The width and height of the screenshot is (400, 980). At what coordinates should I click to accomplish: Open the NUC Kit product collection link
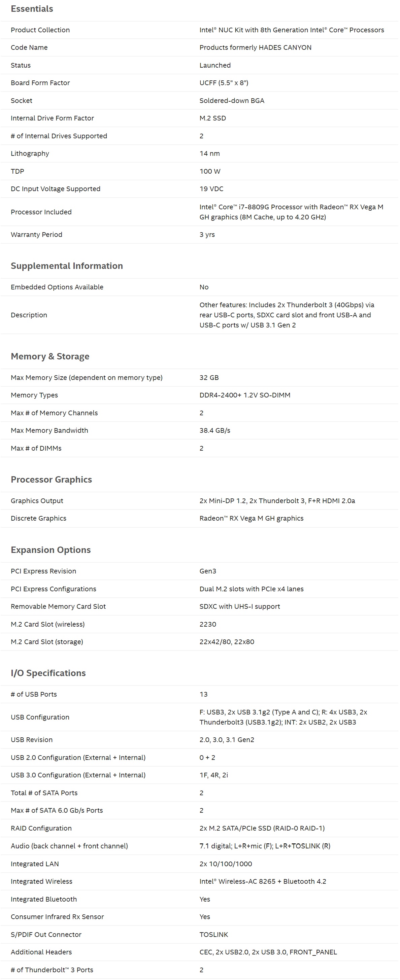pyautogui.click(x=292, y=30)
